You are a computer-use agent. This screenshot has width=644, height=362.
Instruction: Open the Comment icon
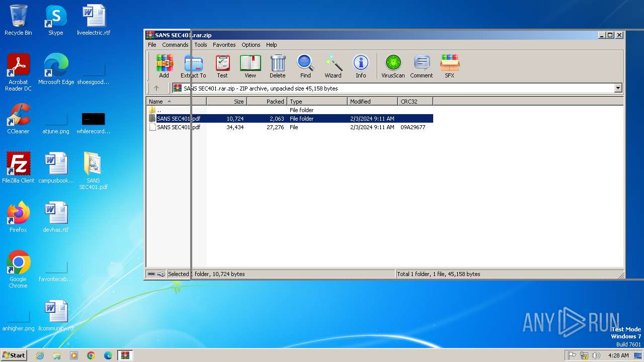point(421,66)
